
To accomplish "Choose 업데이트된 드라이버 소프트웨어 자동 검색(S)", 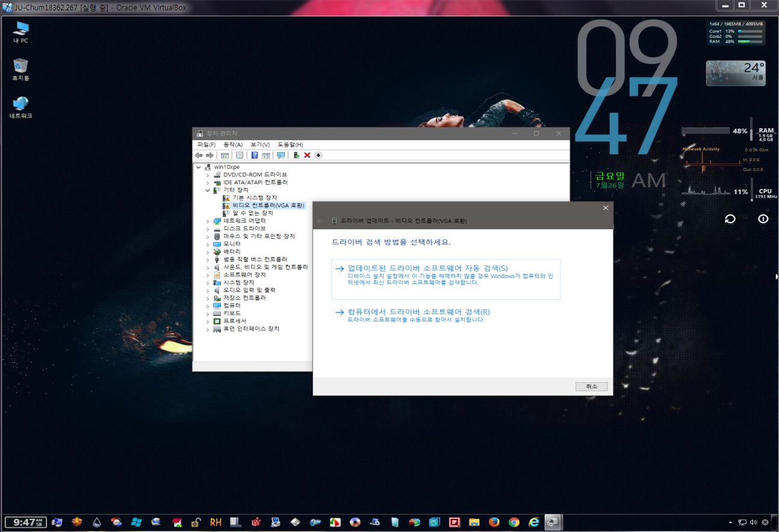I will click(445, 279).
